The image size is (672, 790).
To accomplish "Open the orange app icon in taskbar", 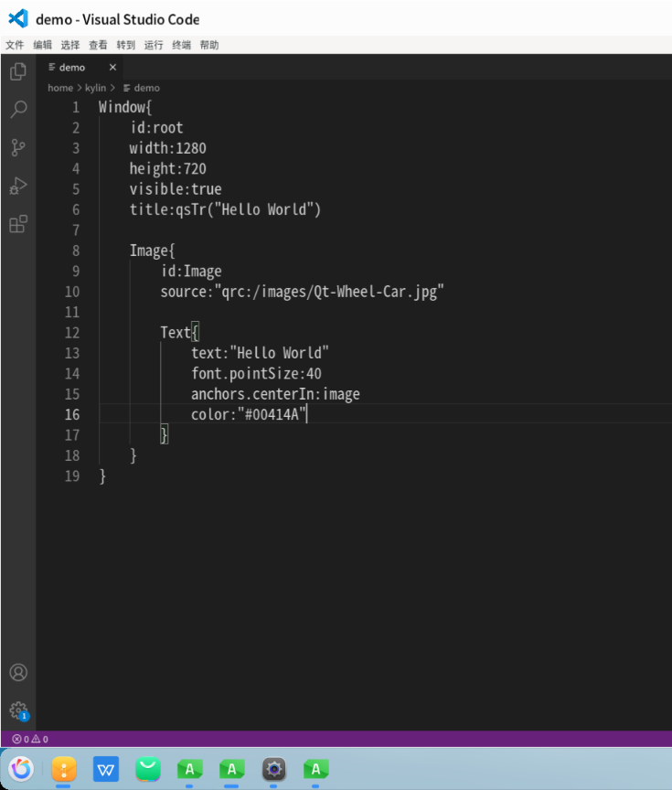I will (64, 769).
